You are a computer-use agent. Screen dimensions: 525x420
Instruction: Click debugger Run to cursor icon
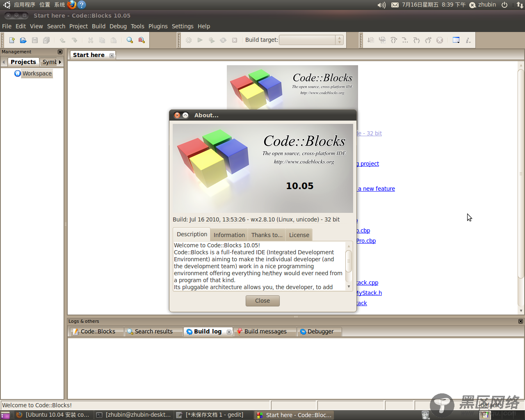[x=382, y=40]
